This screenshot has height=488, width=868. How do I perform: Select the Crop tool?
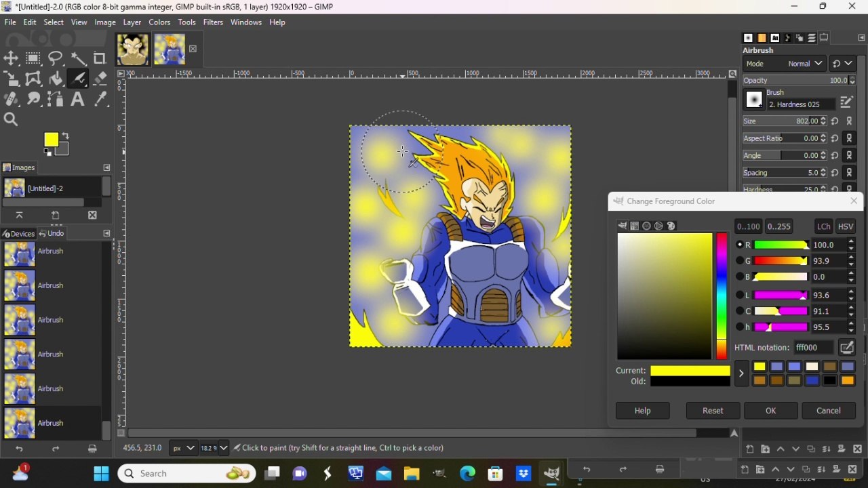(100, 58)
